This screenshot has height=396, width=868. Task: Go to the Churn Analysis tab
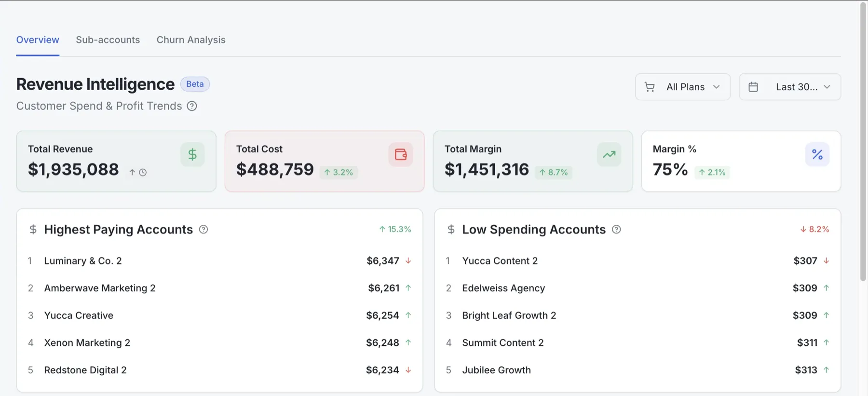coord(191,40)
